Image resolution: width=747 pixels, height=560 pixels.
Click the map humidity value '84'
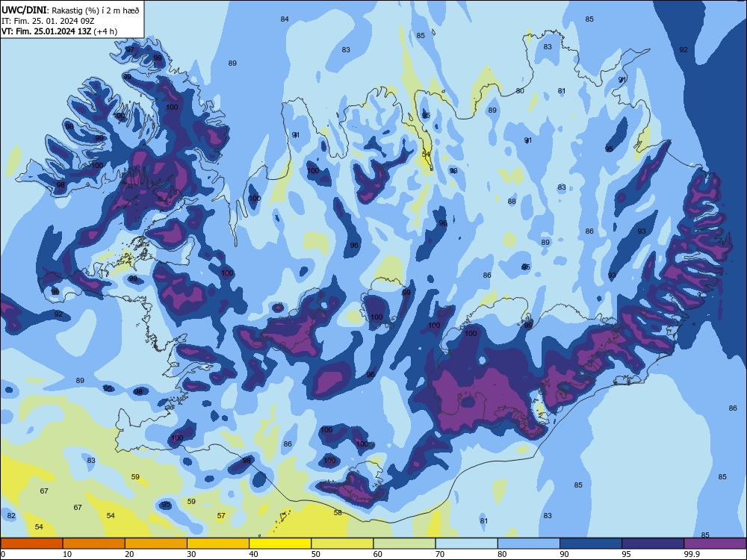[285, 19]
